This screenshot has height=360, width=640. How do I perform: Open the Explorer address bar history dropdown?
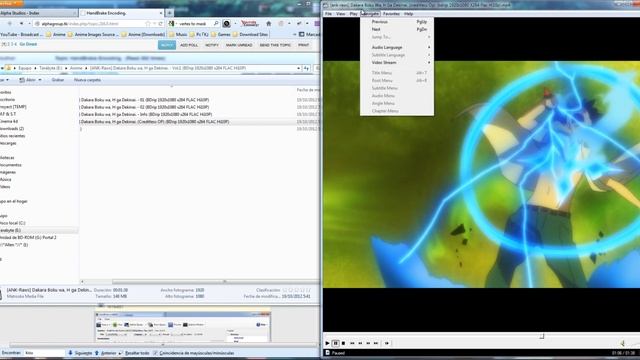pyautogui.click(x=298, y=68)
